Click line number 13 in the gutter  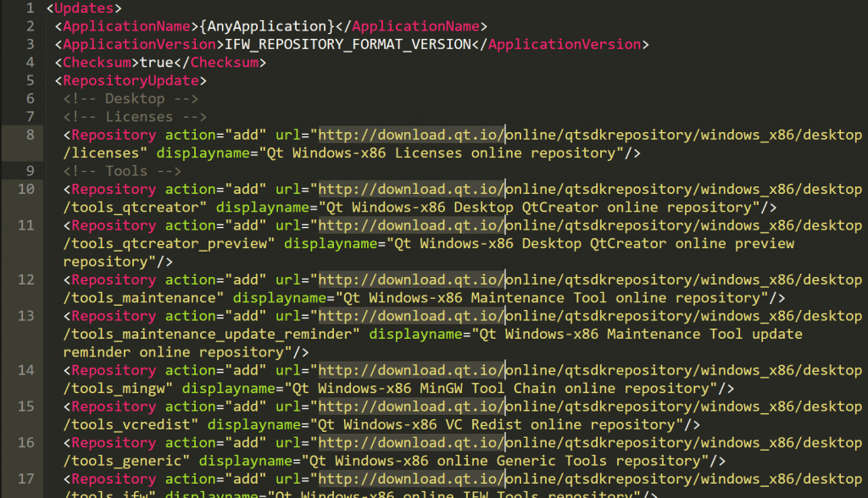[x=26, y=316]
